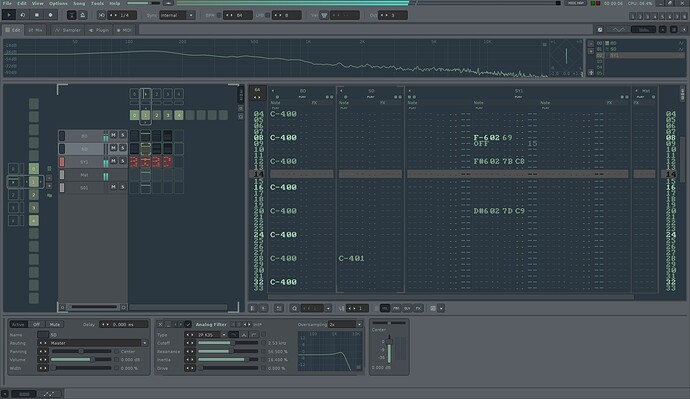Click the BPM value field showing 84
Image resolution: width=690 pixels, height=399 pixels.
coord(238,15)
